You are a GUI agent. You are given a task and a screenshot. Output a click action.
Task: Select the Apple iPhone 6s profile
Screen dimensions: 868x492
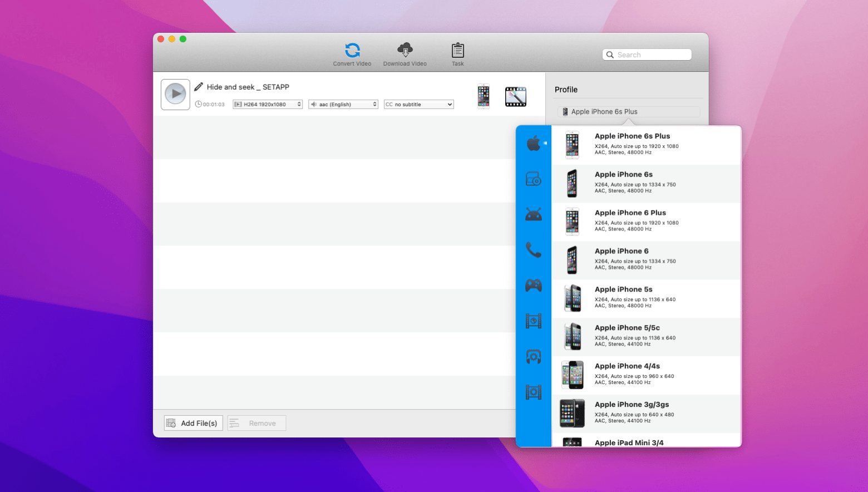pos(645,182)
